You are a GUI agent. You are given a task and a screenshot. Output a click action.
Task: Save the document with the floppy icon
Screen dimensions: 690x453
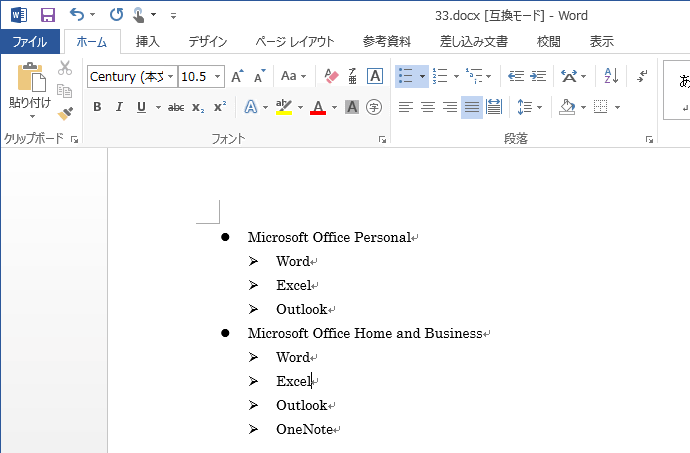coord(48,15)
